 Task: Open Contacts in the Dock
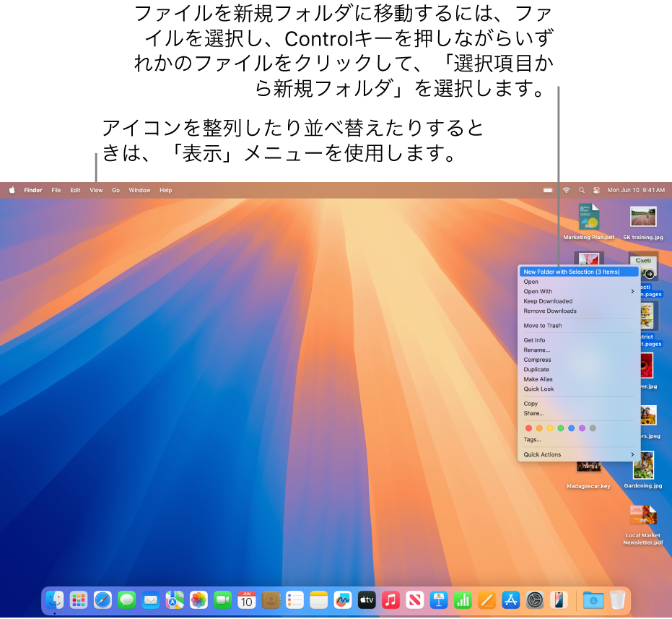(271, 600)
